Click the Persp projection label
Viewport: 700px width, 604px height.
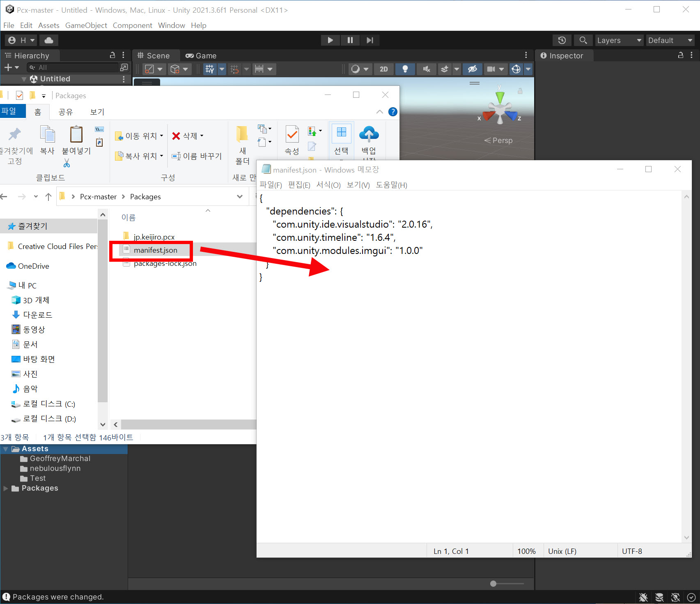click(x=498, y=141)
